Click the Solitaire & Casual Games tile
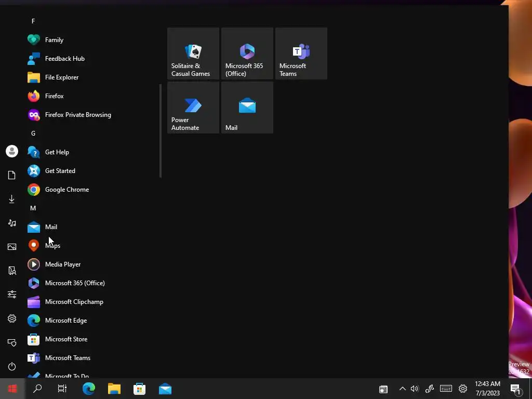This screenshot has height=399, width=532. click(x=193, y=54)
